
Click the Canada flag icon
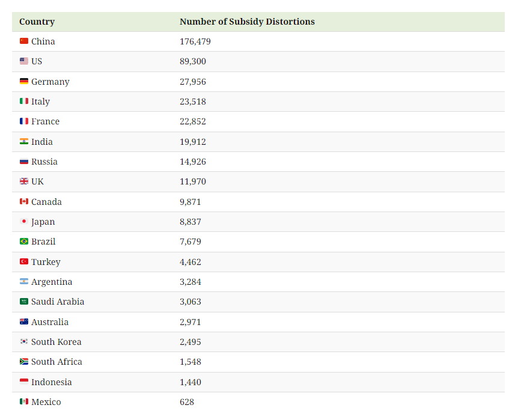[x=24, y=201]
